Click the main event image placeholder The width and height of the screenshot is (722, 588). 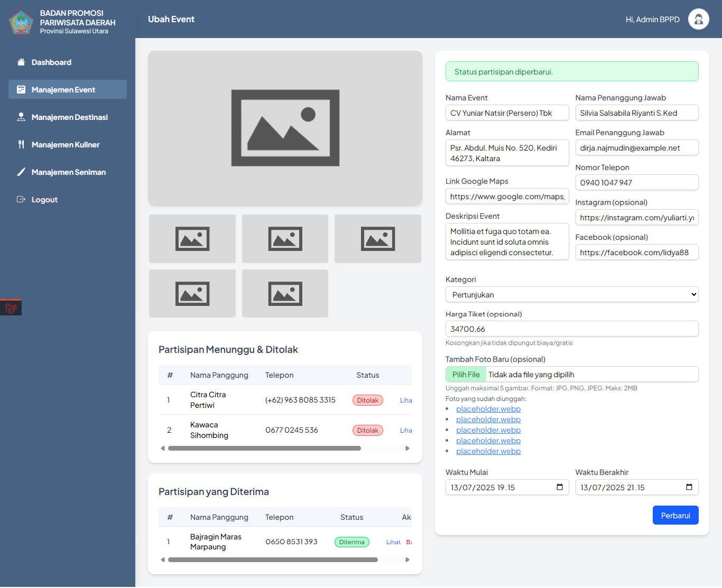(x=285, y=128)
